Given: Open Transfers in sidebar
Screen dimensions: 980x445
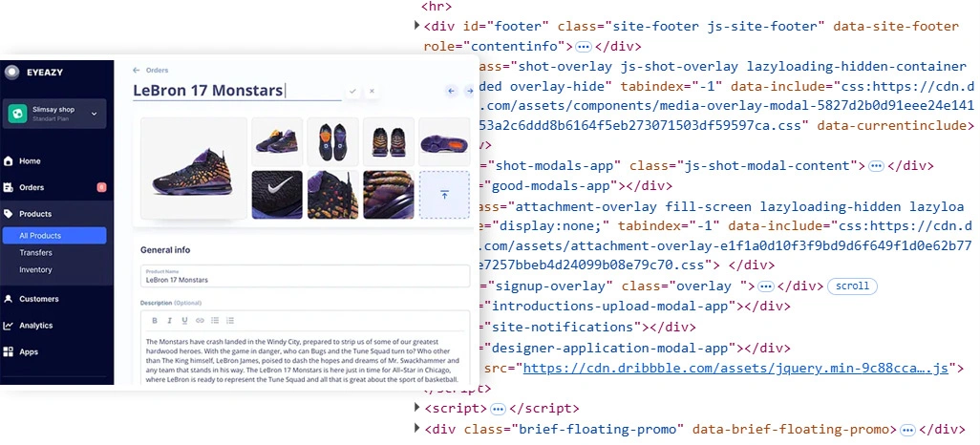Looking at the screenshot, I should click(x=35, y=252).
